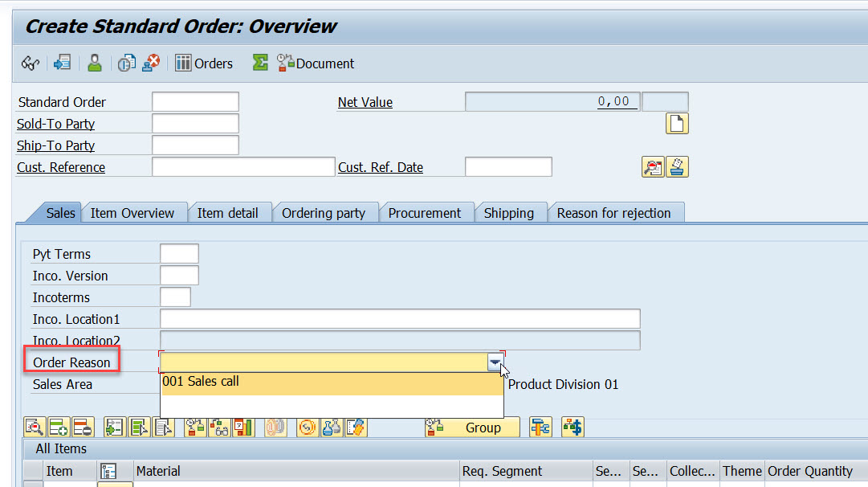Select the Display Document Header Details glasses icon

[x=30, y=63]
